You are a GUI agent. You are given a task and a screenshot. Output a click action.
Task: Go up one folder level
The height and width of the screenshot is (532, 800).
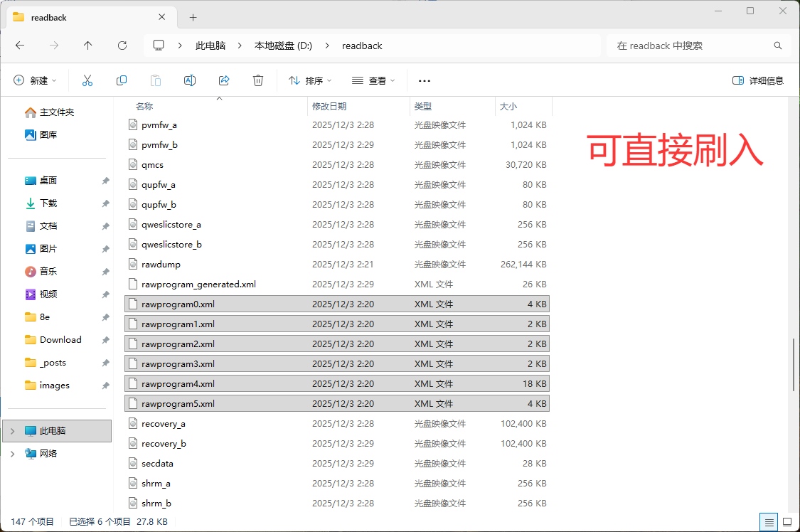tap(87, 45)
